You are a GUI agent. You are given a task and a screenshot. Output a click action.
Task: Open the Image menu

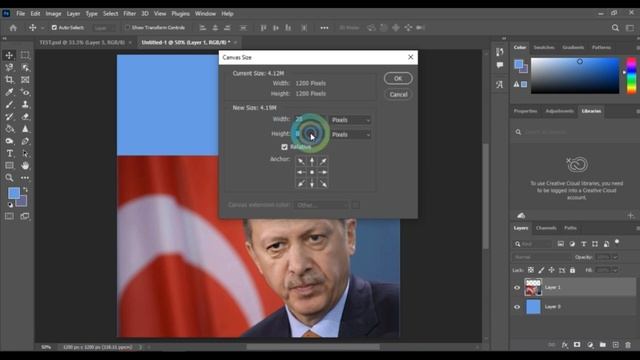[53, 13]
